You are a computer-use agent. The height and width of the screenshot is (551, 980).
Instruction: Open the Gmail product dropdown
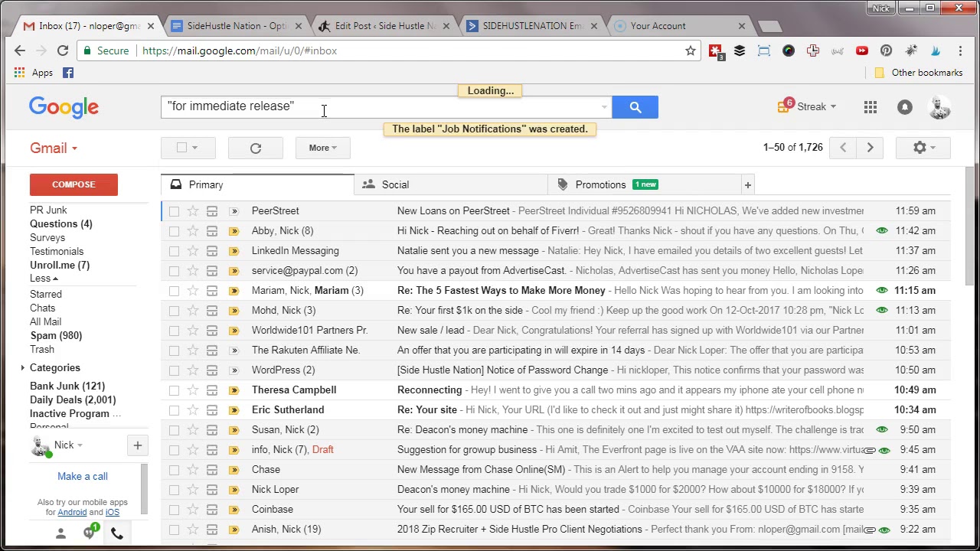(54, 148)
